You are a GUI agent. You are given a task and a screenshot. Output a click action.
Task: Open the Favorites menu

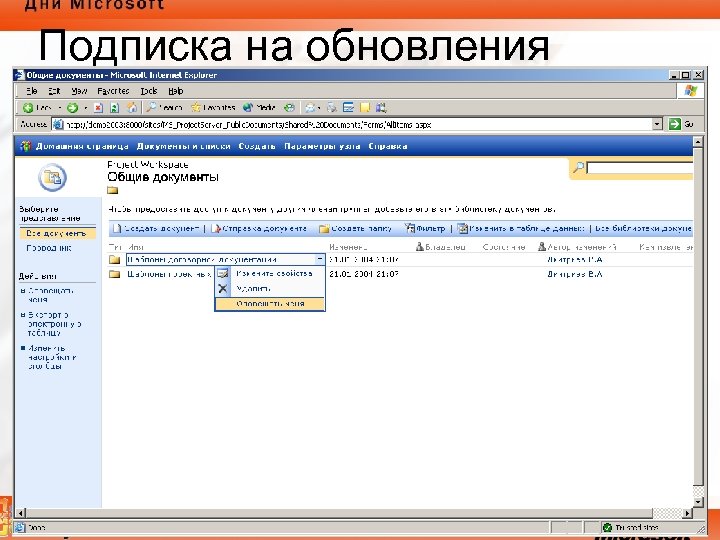pyautogui.click(x=113, y=91)
